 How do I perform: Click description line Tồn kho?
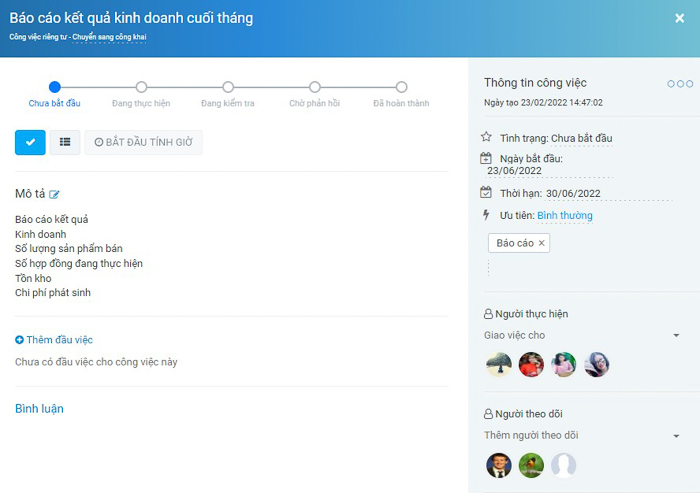pyautogui.click(x=33, y=278)
